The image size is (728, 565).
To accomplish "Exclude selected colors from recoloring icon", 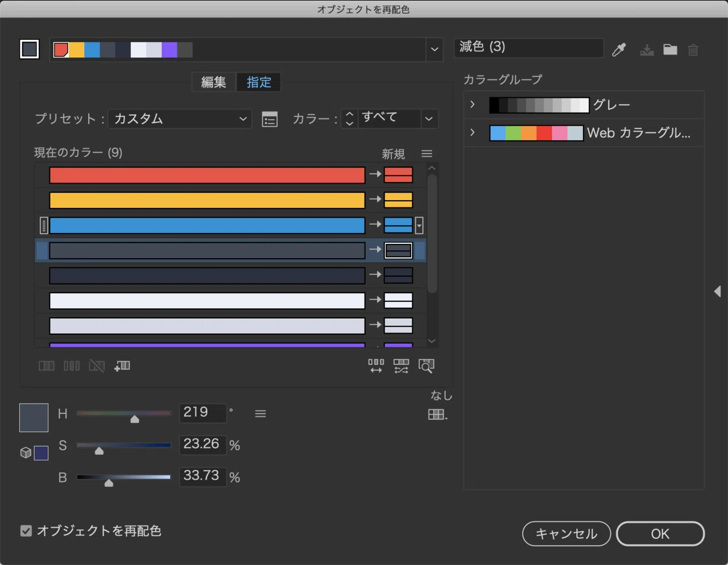I will click(97, 365).
